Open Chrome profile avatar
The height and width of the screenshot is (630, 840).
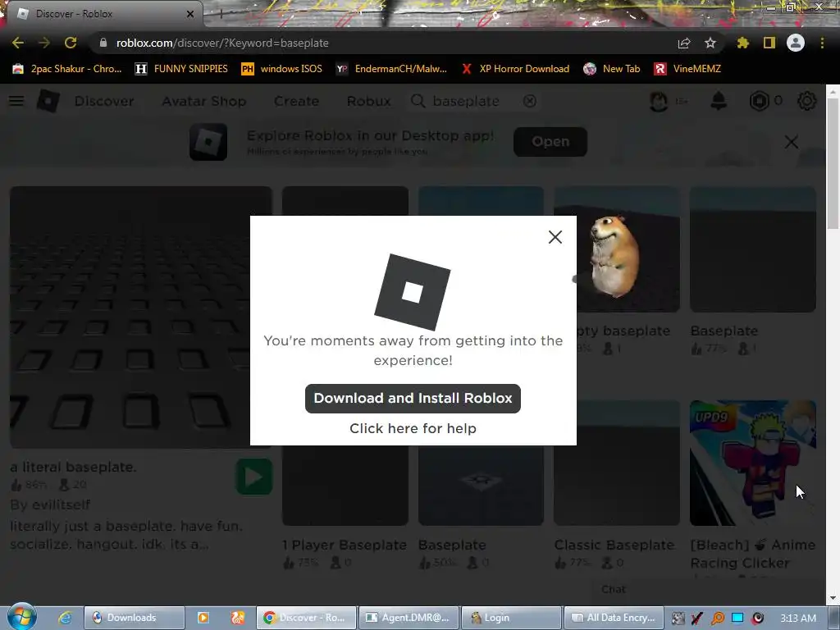click(796, 43)
